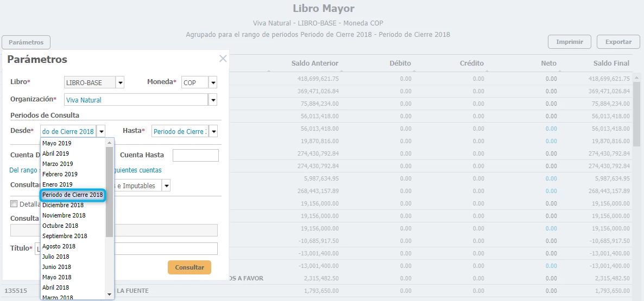
Task: Expand the Hasta period dropdown
Action: [213, 131]
